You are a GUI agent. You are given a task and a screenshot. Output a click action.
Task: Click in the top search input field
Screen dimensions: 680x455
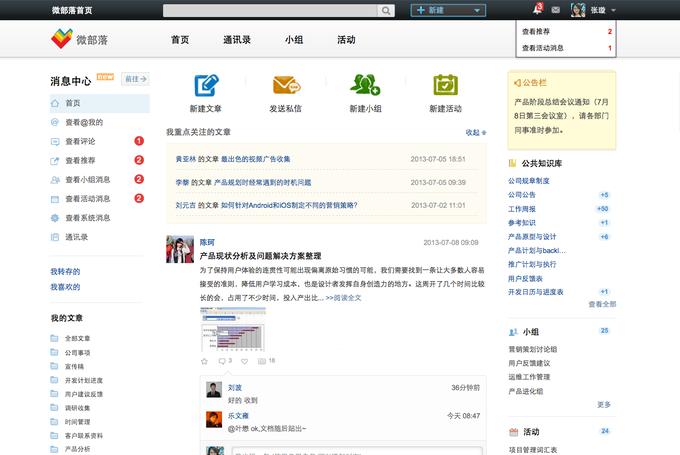click(270, 10)
